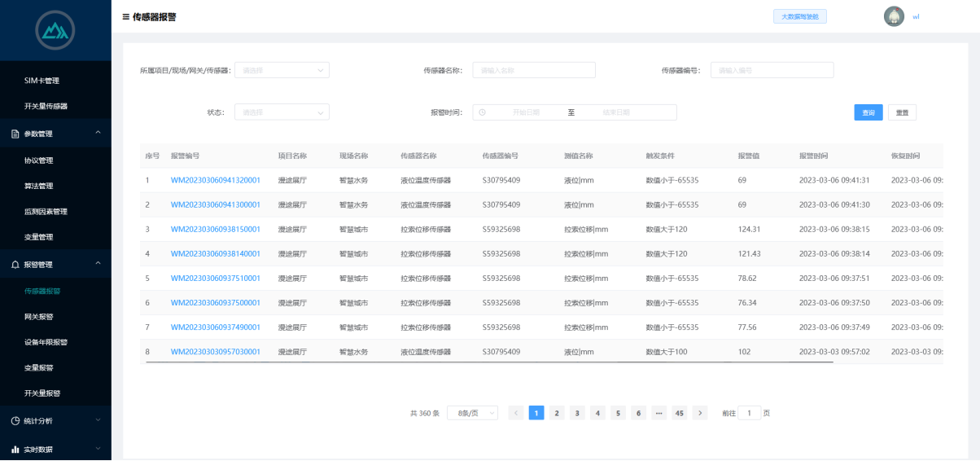Go to next page arrow in pagination
The height and width of the screenshot is (461, 980).
click(x=700, y=413)
